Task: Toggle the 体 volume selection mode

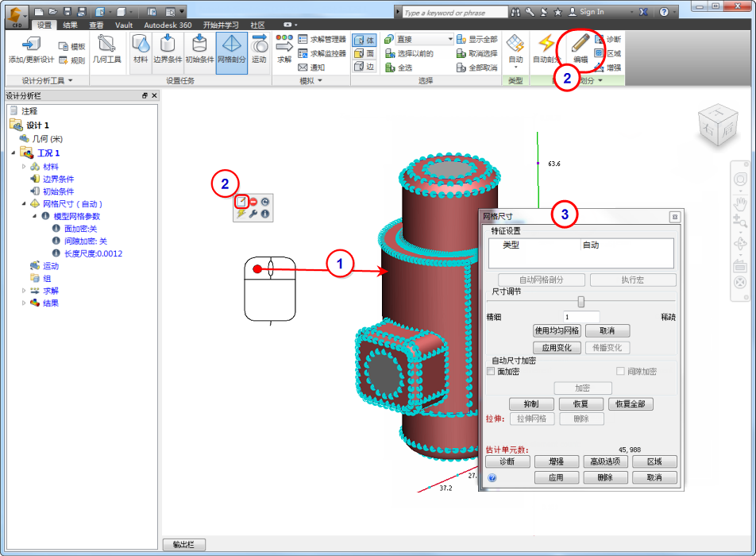Action: pyautogui.click(x=364, y=40)
